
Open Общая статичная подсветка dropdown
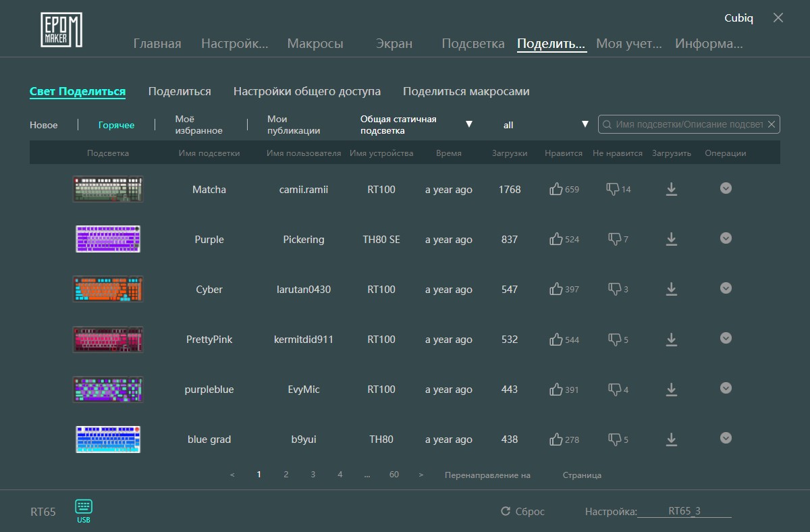point(416,125)
